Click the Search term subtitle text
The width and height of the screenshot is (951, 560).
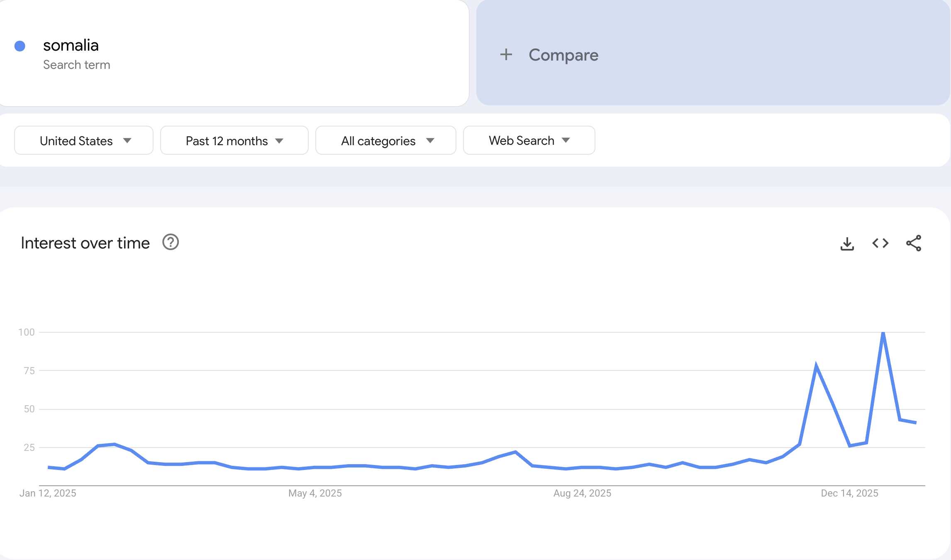[77, 65]
